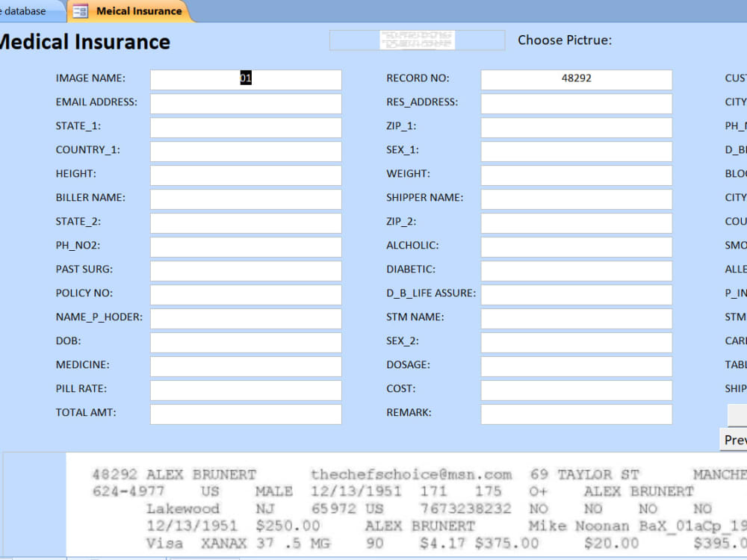This screenshot has width=747, height=560.
Task: Click the word XANAX in the image
Action: [223, 543]
